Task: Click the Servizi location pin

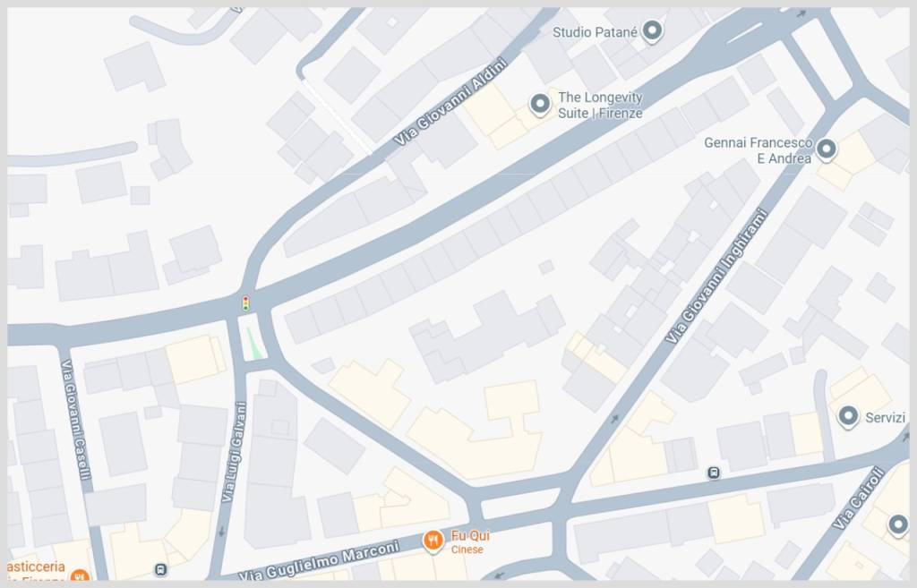Action: (848, 416)
